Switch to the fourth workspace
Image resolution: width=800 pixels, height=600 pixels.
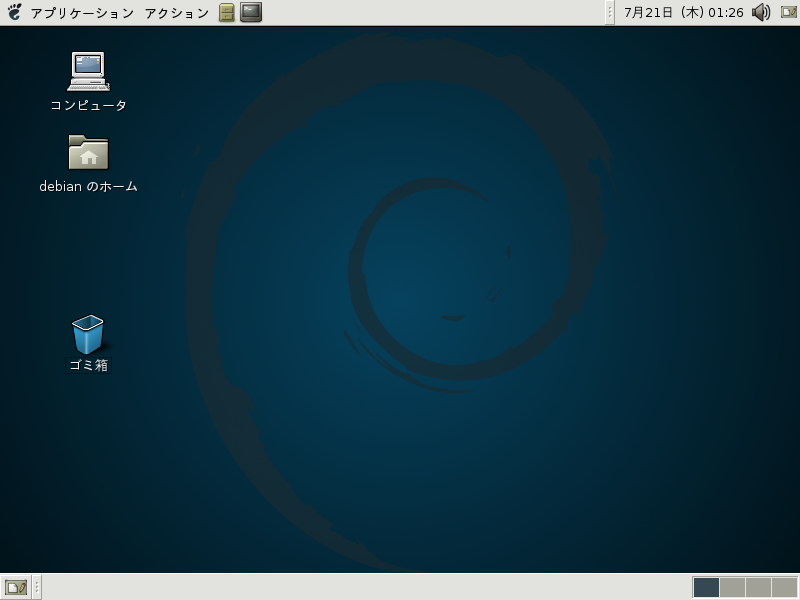[x=785, y=587]
